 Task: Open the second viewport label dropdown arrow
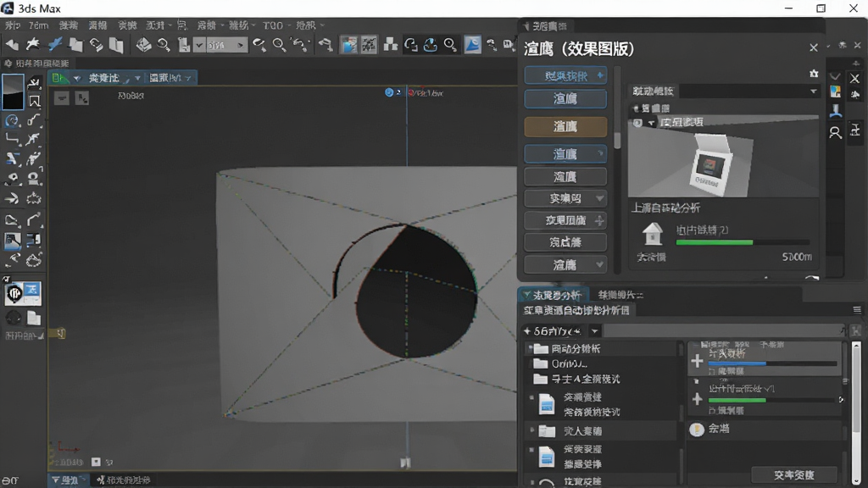click(188, 78)
